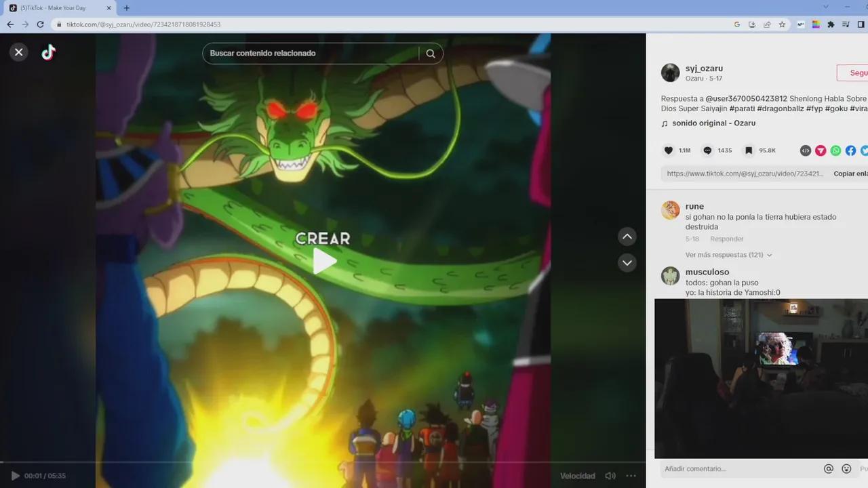Open musculoso's commenter avatar
This screenshot has height=488, width=868.
[671, 276]
